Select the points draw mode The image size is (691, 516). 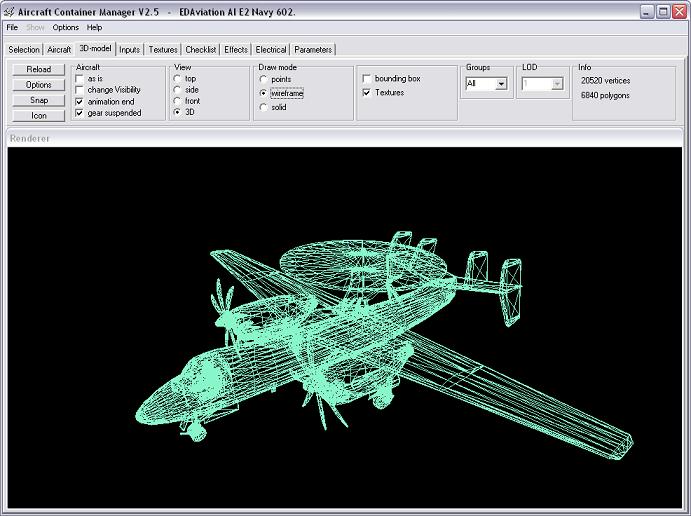coord(263,79)
